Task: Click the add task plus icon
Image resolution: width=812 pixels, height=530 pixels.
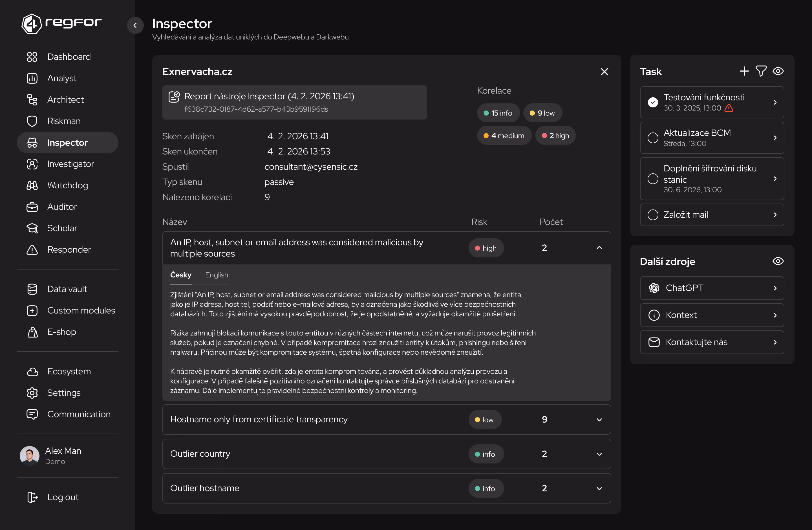Action: click(744, 71)
